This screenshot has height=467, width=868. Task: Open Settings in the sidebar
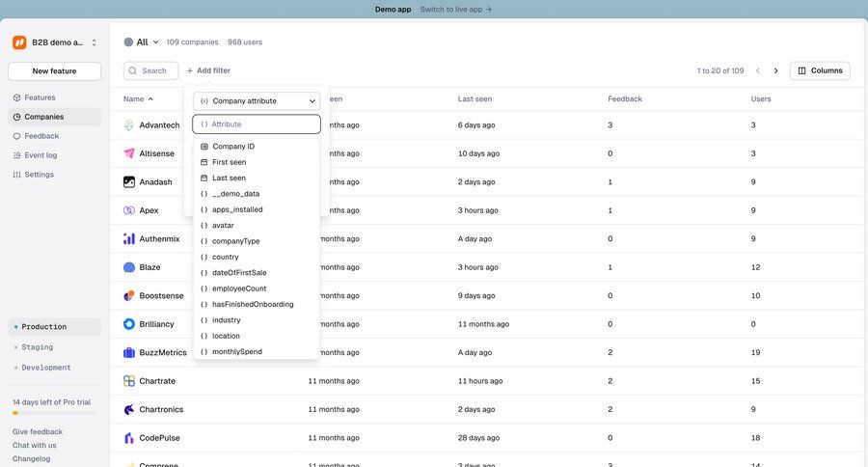point(54,175)
